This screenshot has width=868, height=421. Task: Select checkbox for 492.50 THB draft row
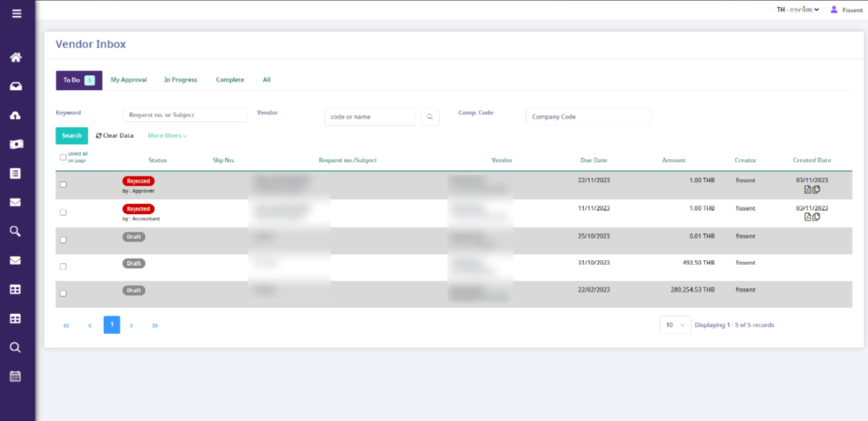(63, 266)
